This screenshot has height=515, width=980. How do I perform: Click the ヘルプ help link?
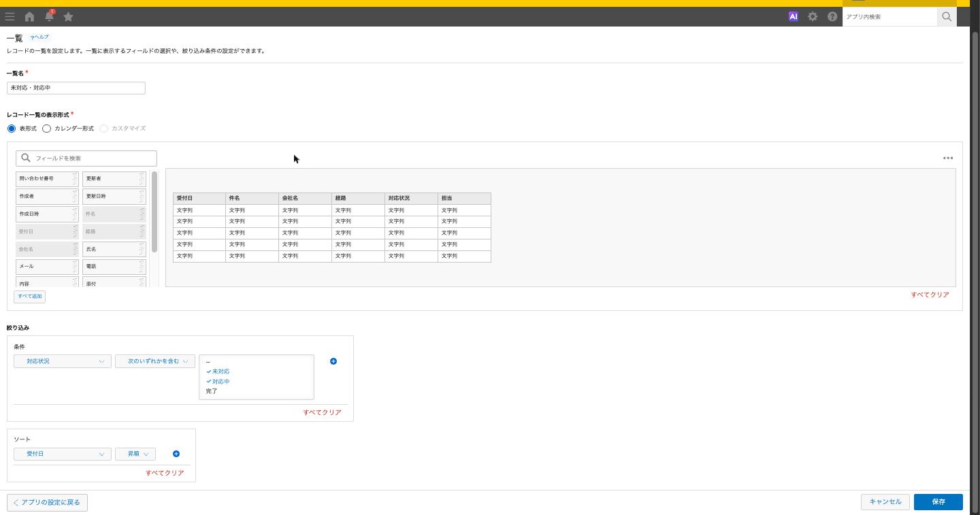39,37
